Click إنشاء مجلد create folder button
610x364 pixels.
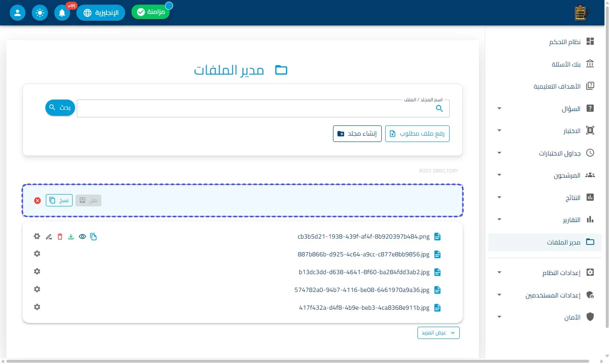tap(357, 134)
